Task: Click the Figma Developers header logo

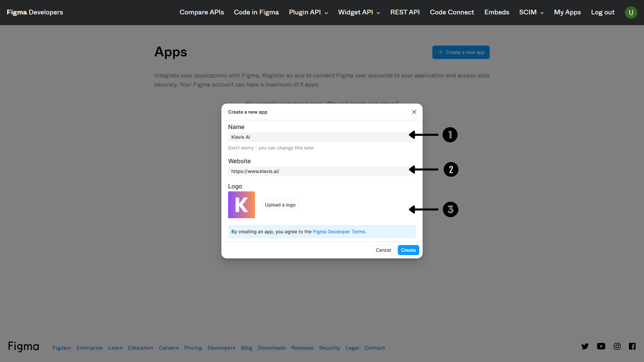Action: pos(35,12)
